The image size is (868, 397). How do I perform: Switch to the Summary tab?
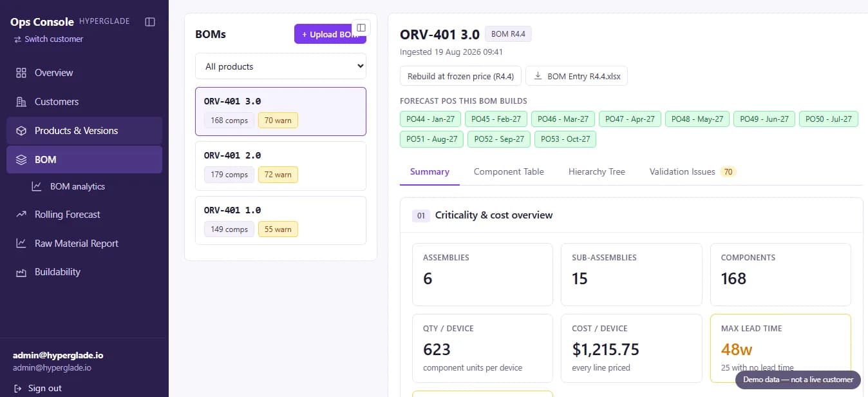[429, 171]
